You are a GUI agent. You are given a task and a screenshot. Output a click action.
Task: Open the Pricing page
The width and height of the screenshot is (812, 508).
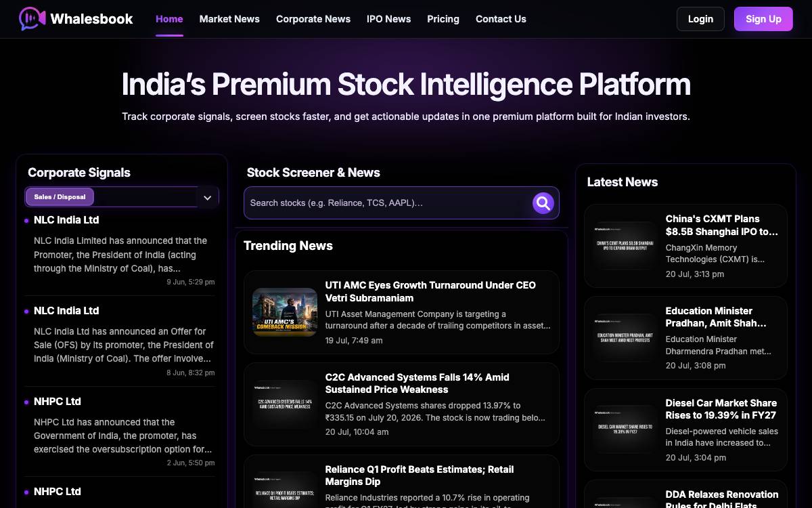point(443,19)
